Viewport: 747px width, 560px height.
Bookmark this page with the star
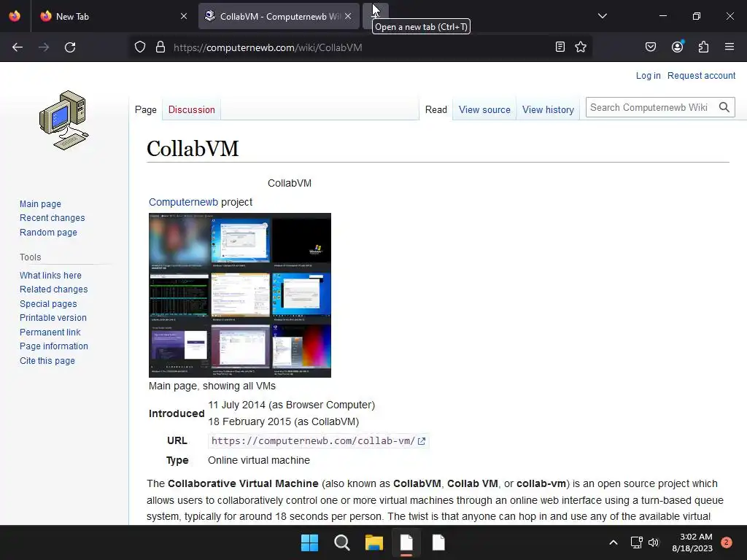pyautogui.click(x=581, y=47)
